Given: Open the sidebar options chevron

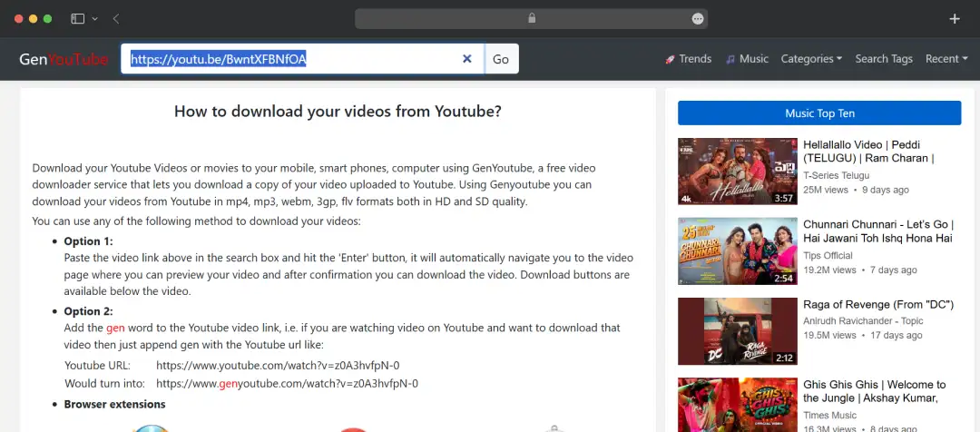Looking at the screenshot, I should (95, 19).
